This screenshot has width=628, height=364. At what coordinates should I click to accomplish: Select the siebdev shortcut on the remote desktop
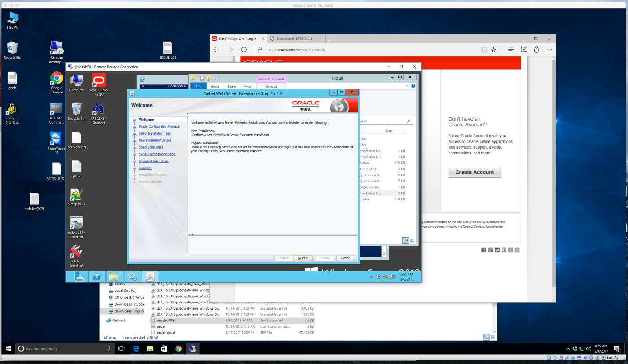click(x=76, y=256)
